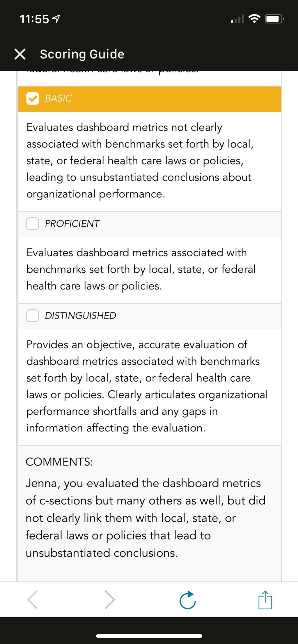Tap the browser back arrow
Image resolution: width=298 pixels, height=644 pixels.
click(32, 599)
